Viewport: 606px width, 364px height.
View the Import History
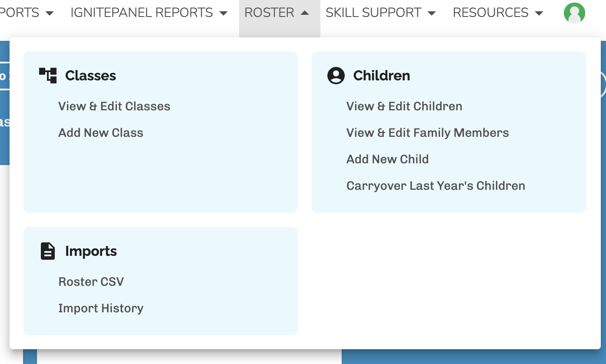point(101,308)
